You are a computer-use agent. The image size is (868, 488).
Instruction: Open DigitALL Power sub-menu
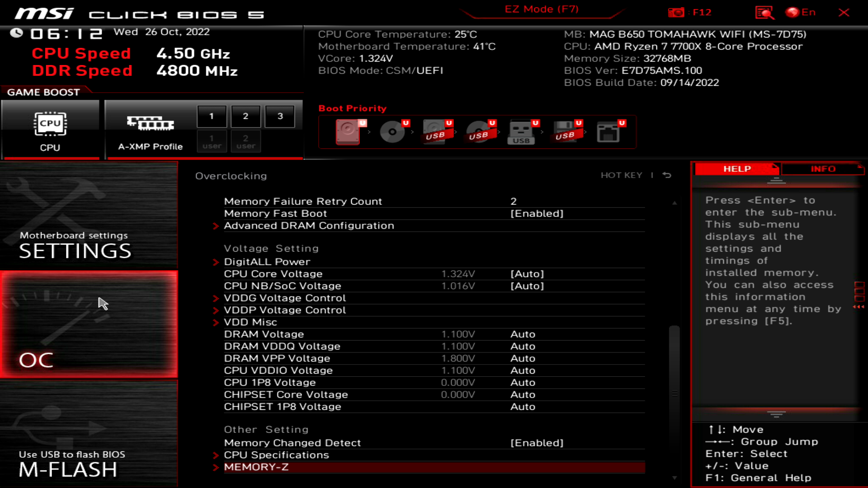coord(267,261)
